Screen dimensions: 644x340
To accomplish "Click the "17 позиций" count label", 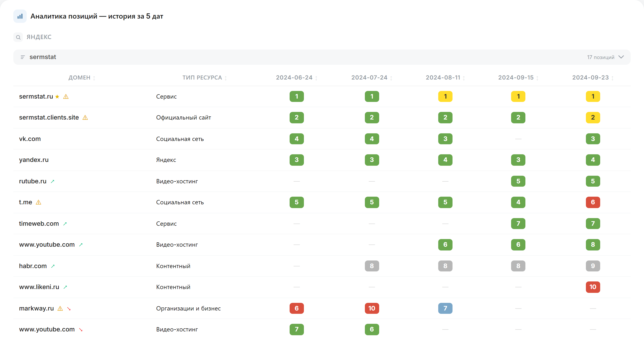I will (x=600, y=57).
